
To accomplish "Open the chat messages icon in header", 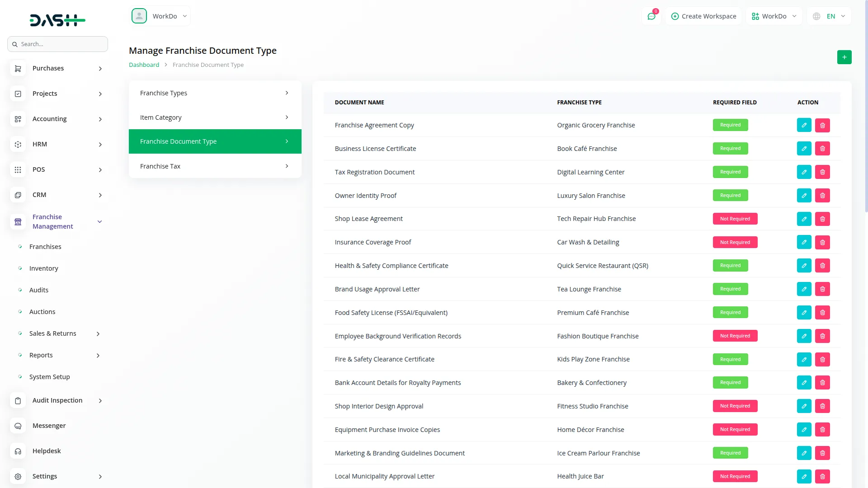I will point(651,16).
